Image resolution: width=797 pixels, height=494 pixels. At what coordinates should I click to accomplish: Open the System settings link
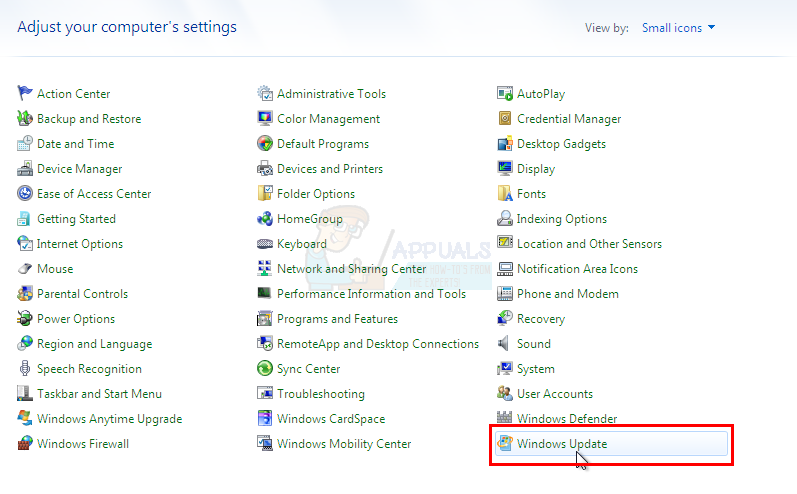[x=536, y=369]
